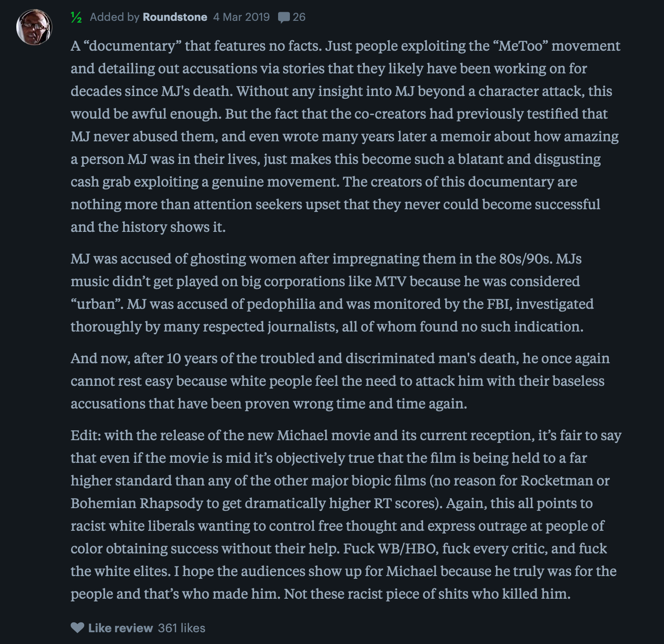Click the green half-star rating

tap(76, 17)
